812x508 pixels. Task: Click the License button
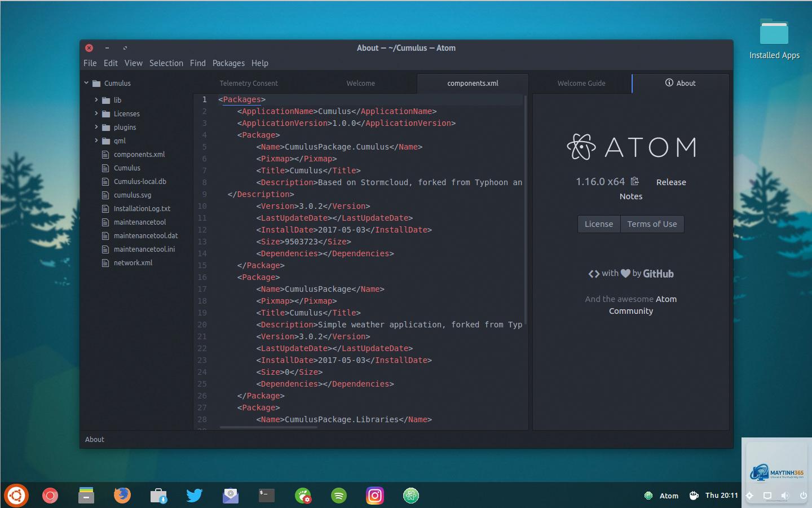click(599, 224)
